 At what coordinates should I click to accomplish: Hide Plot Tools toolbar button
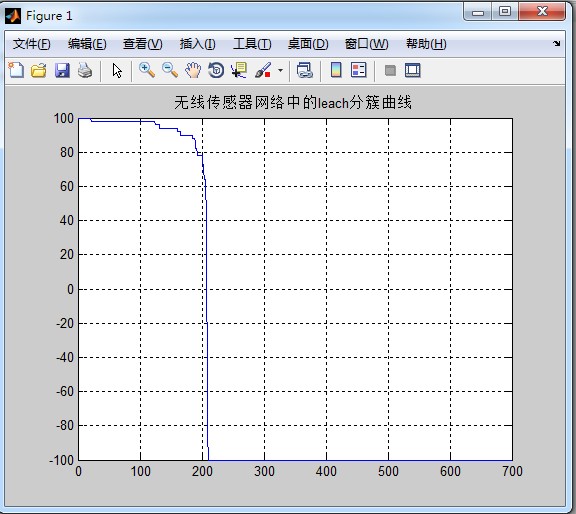(390, 70)
